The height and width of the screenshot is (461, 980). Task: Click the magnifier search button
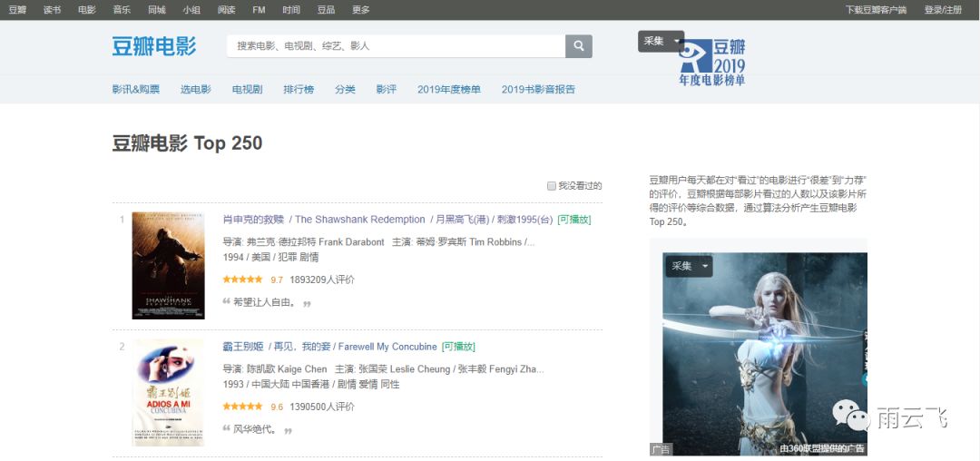(579, 46)
